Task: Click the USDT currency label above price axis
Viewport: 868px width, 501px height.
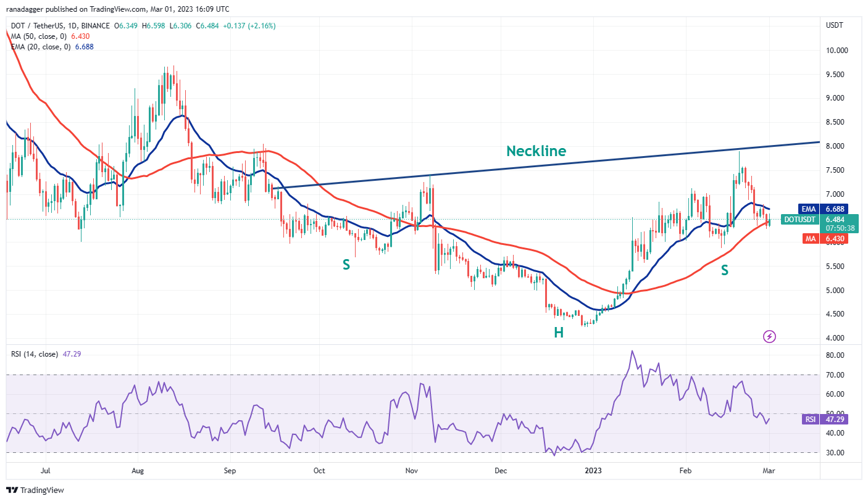Action: [835, 25]
